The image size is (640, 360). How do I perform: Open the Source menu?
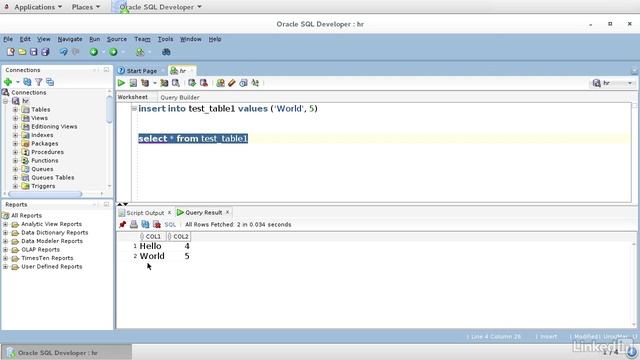pyautogui.click(x=117, y=39)
